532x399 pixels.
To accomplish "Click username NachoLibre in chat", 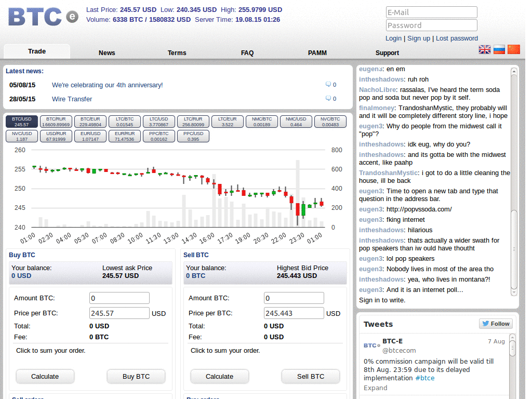I will pos(377,89).
